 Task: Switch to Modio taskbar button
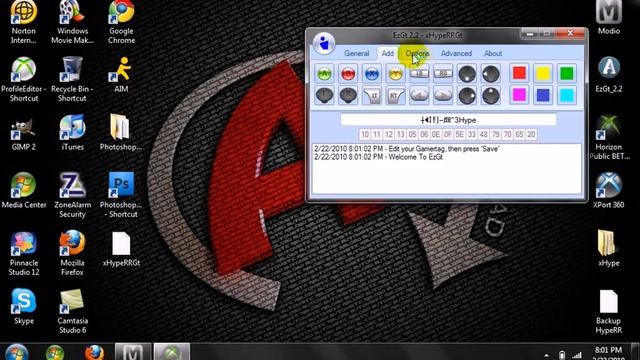click(133, 352)
